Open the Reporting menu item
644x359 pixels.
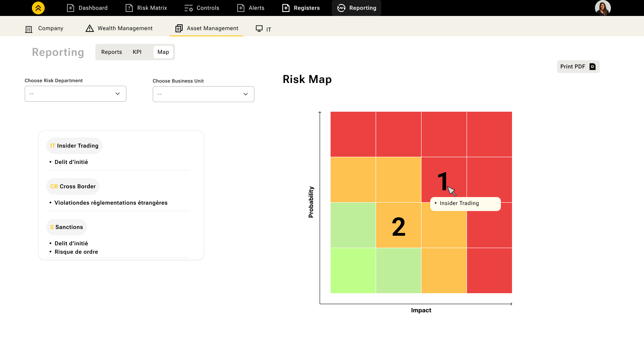click(x=356, y=8)
